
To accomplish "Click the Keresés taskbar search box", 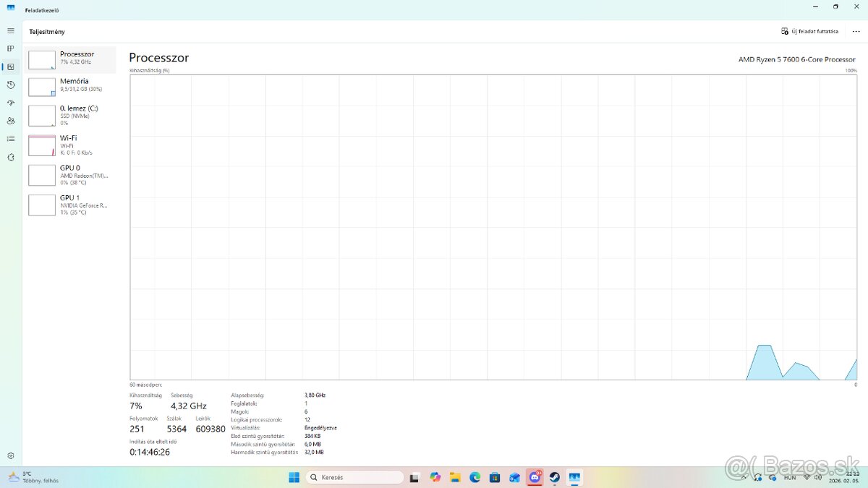I will coord(354,477).
